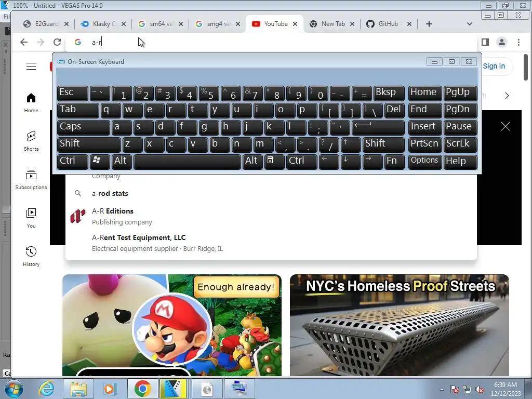Switch to VEGAS Pro from the taskbar

pos(174,389)
